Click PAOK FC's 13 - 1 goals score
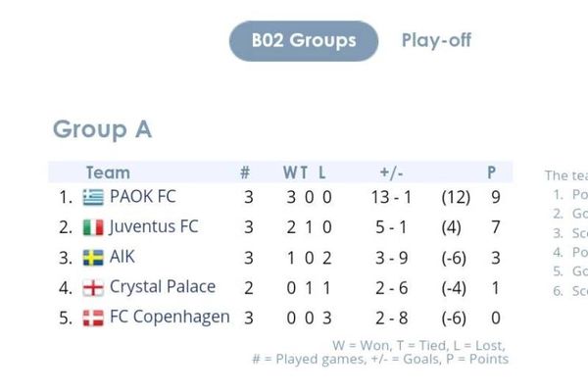Screen dimensions: 588x392 [x=391, y=197]
